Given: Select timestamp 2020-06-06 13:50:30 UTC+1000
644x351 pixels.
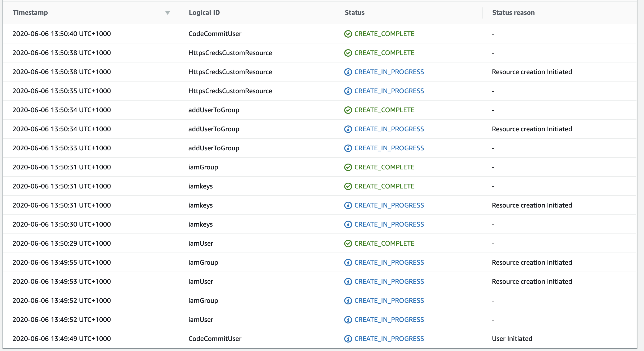Looking at the screenshot, I should [62, 224].
